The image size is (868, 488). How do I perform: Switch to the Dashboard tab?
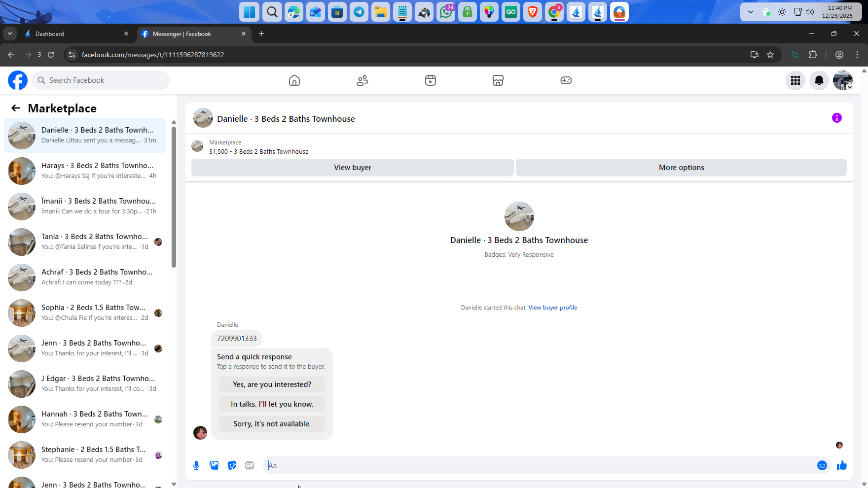click(x=76, y=34)
